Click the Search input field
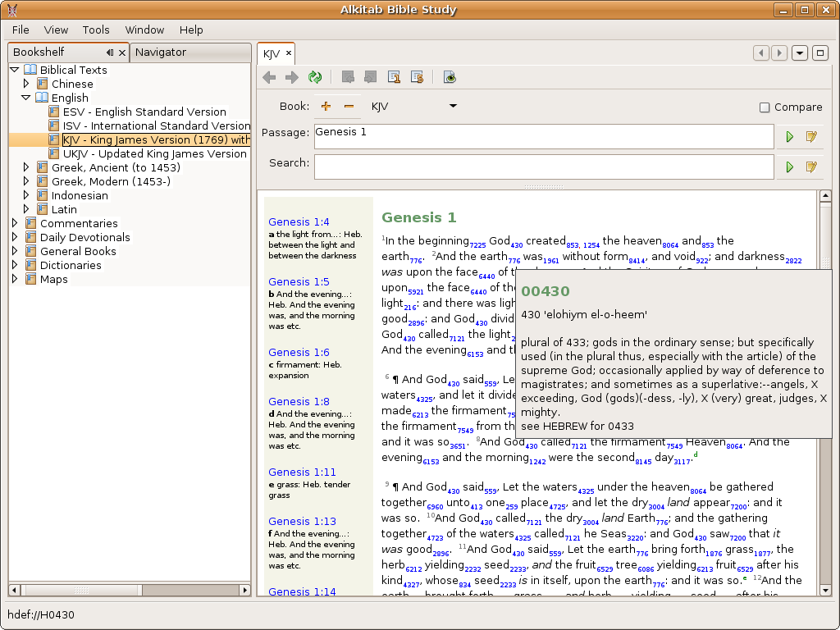Screen dimensions: 840x630 (543, 167)
